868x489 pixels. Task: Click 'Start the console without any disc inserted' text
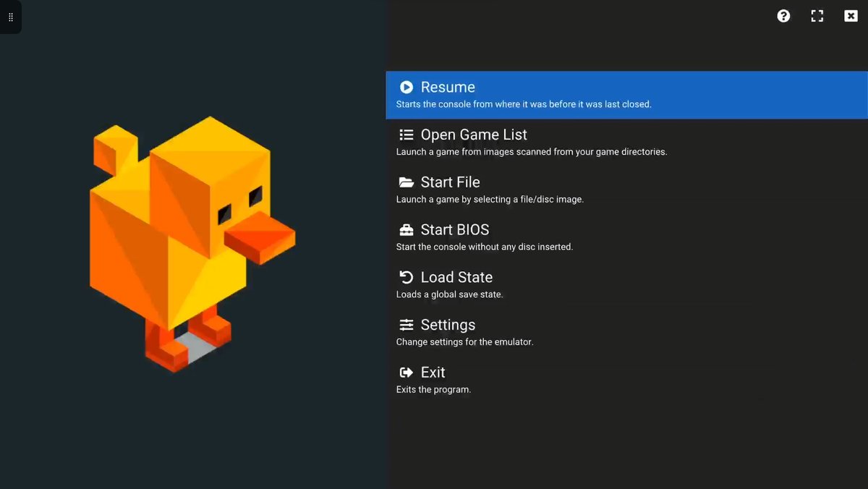tap(485, 247)
